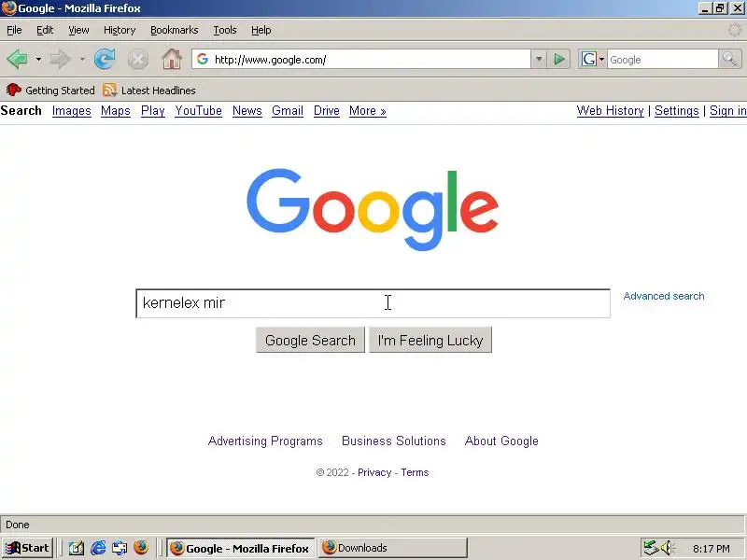Open the Bookmarks menu

pyautogui.click(x=175, y=30)
